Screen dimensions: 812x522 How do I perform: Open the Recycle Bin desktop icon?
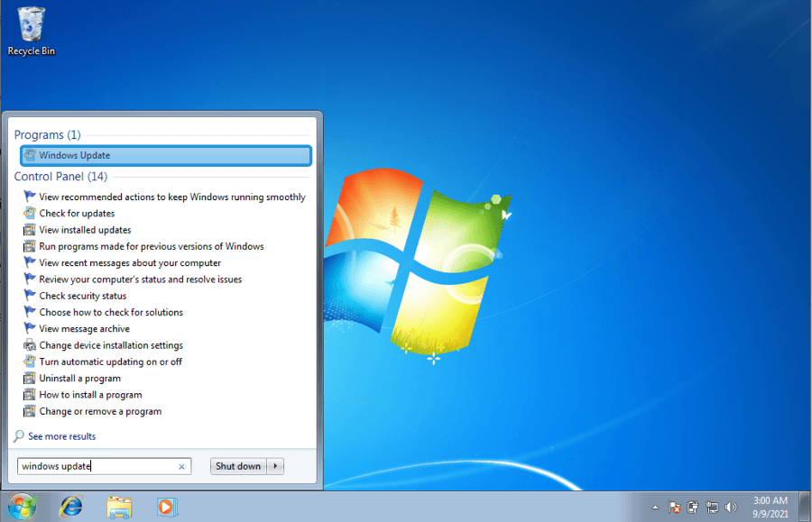[x=31, y=31]
